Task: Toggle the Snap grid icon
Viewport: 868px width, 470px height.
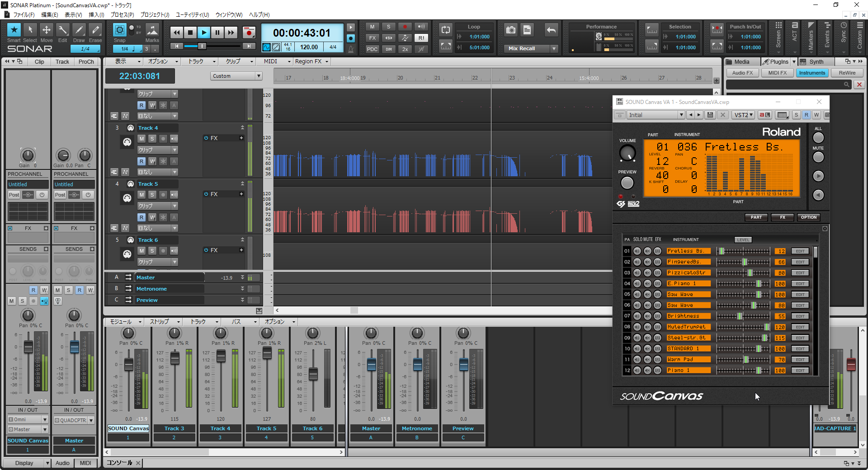Action: coord(119,30)
